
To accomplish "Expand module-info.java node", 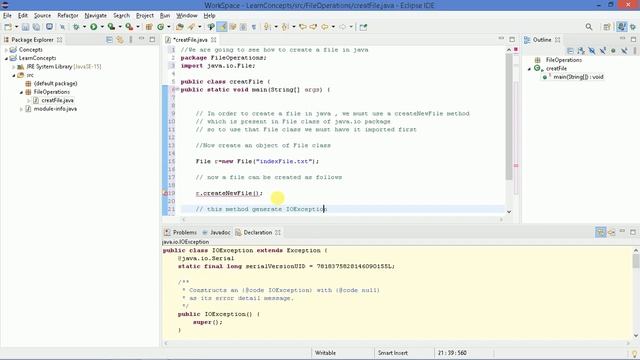I will click(x=21, y=109).
